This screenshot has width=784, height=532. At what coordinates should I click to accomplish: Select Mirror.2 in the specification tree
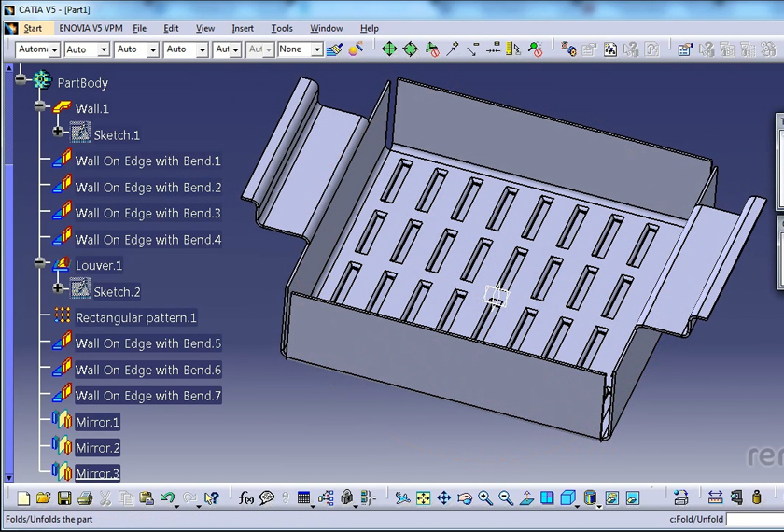point(97,448)
